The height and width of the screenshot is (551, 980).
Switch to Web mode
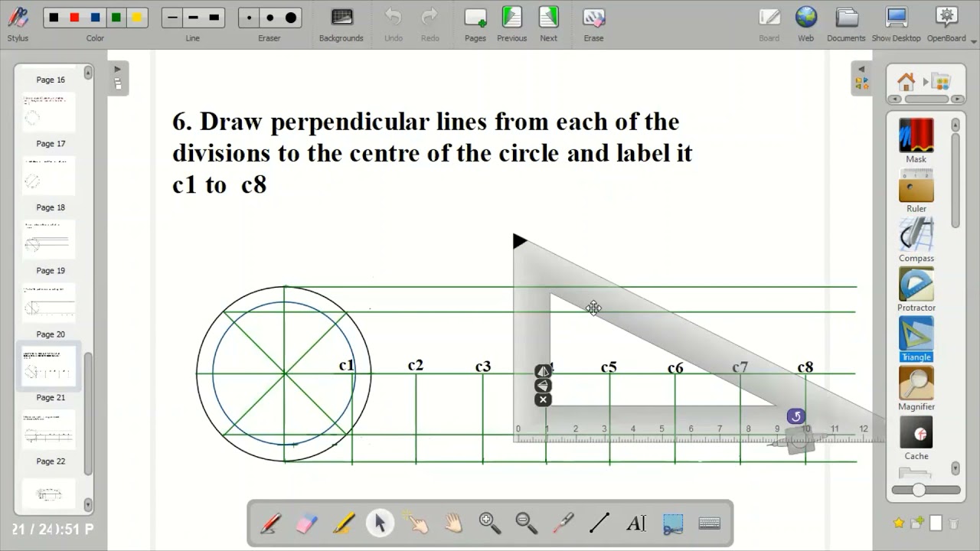806,23
